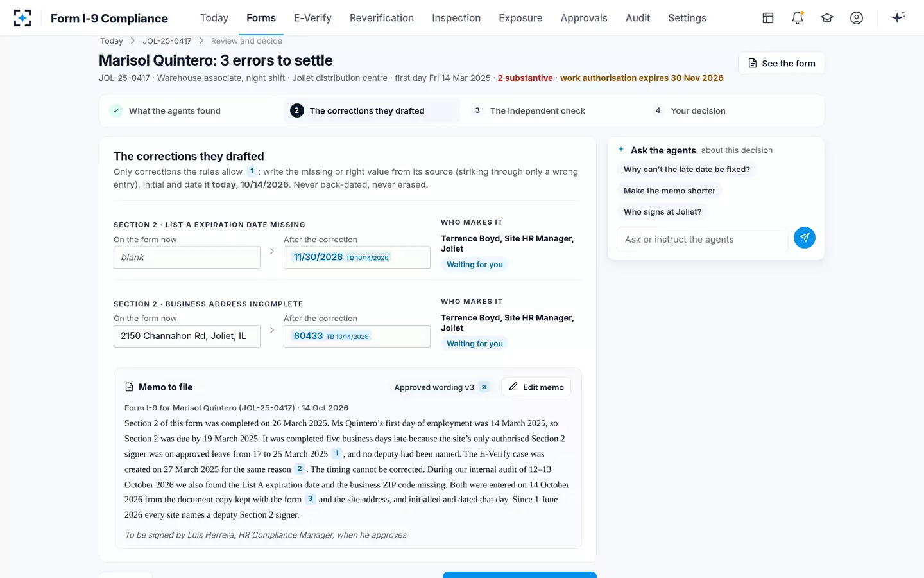Click the 'blank' form value box
The image size is (924, 578).
[187, 258]
